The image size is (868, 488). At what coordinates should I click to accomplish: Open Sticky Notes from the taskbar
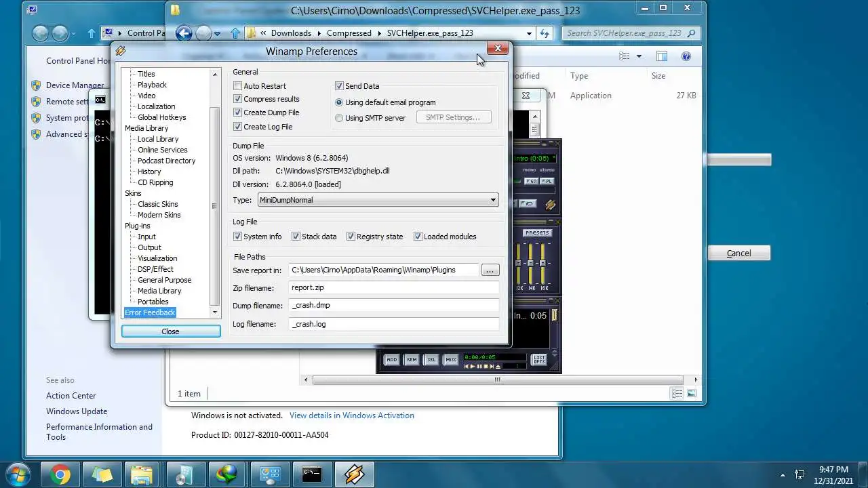pos(101,475)
